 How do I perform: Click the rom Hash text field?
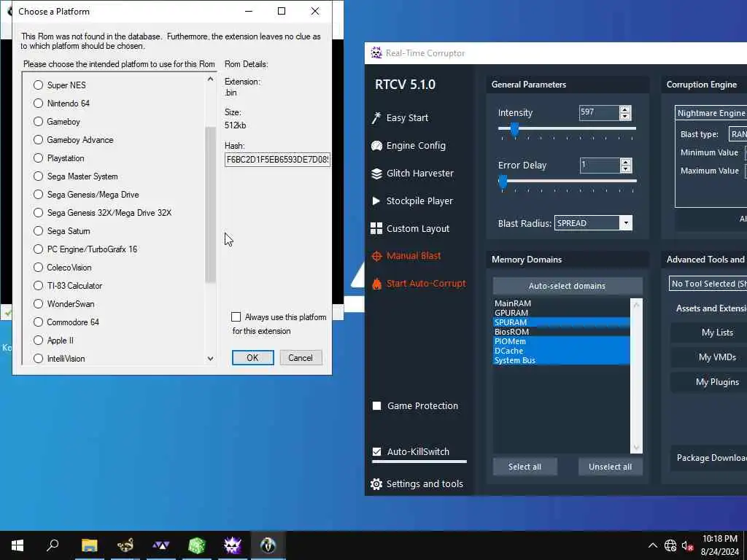[277, 160]
